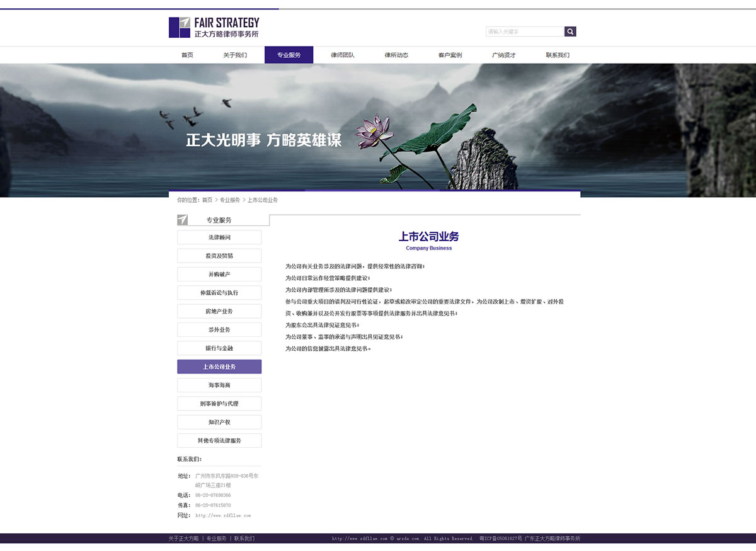
Task: Click the search magnifier icon button
Action: 570,31
